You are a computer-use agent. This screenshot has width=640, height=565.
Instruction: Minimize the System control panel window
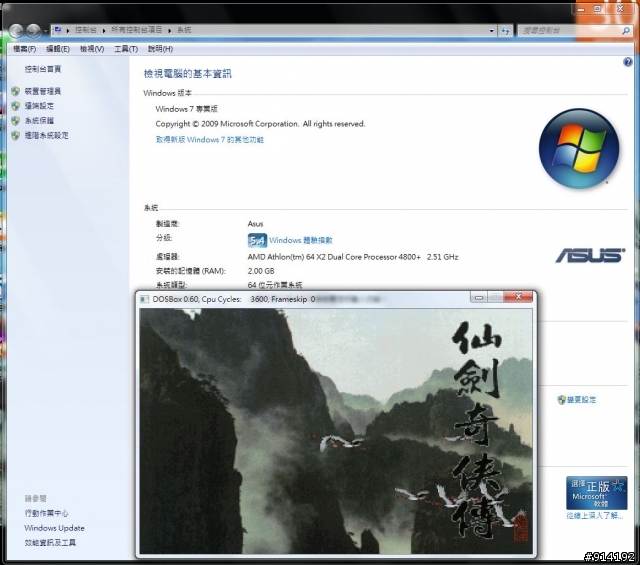point(581,9)
